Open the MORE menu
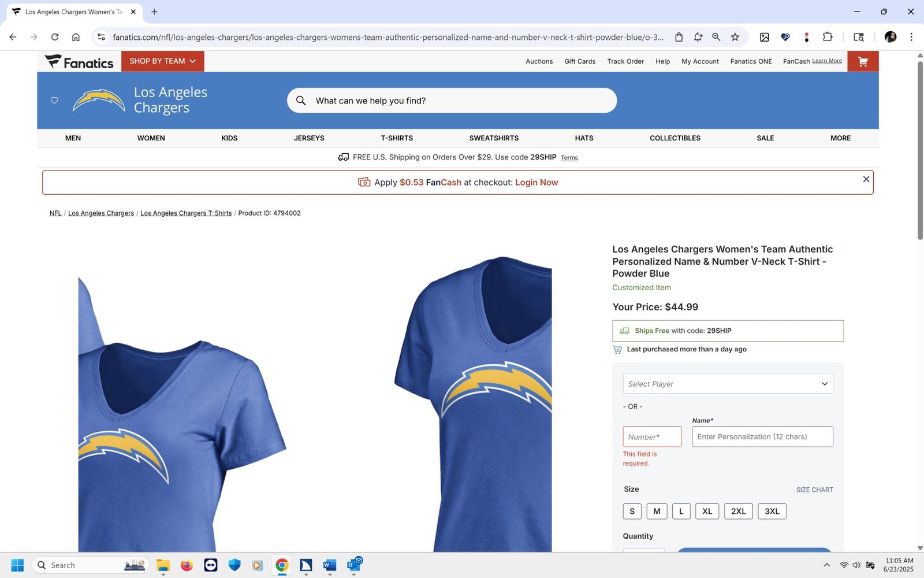Image resolution: width=924 pixels, height=578 pixels. [840, 138]
